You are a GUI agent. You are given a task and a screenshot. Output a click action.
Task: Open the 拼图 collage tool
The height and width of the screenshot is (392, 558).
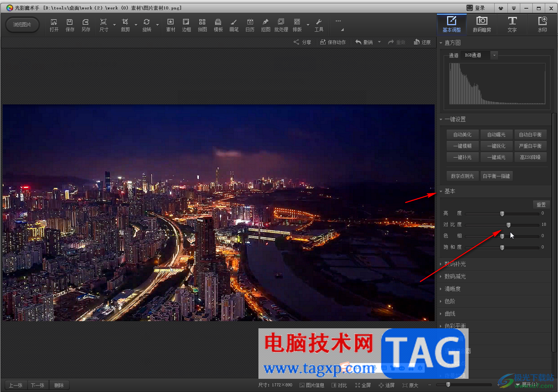pyautogui.click(x=203, y=25)
